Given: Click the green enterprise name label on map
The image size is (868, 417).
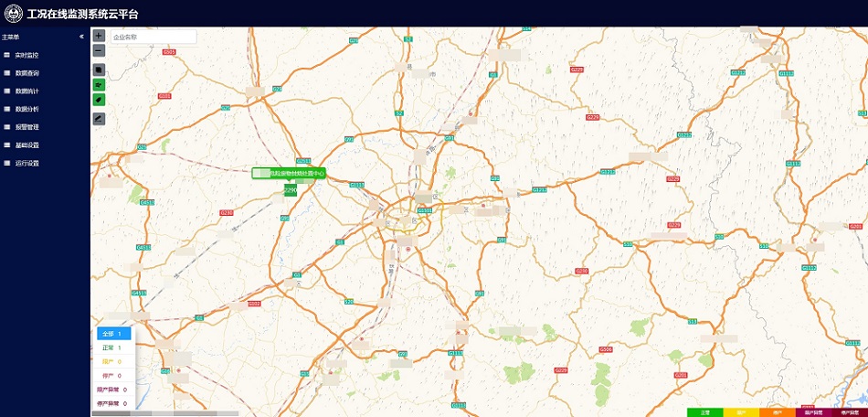Looking at the screenshot, I should click(289, 174).
